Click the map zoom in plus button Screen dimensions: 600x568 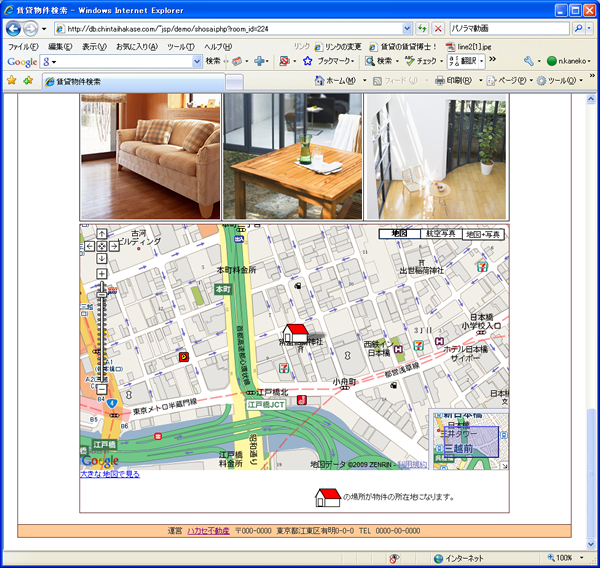tap(102, 273)
